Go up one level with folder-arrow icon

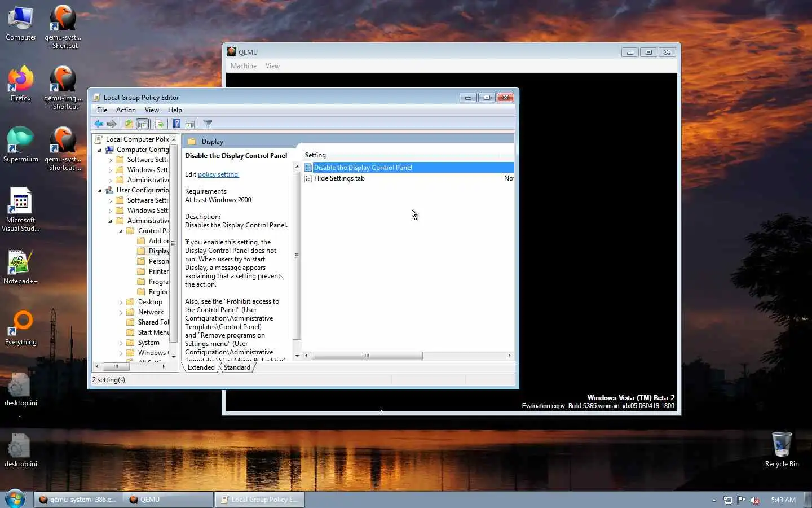(x=129, y=124)
